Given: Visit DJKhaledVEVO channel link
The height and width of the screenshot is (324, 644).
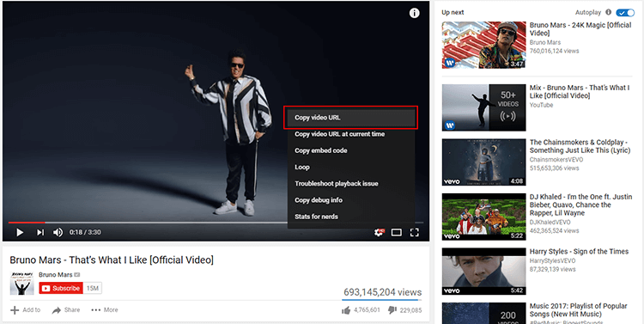Looking at the screenshot, I should point(550,222).
